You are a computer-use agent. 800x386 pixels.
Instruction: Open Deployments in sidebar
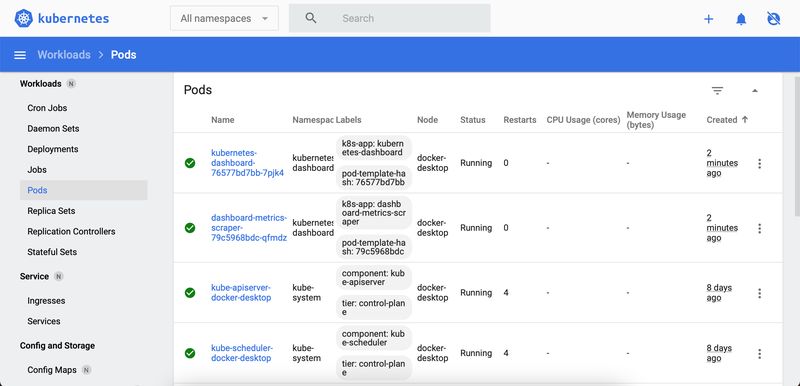tap(53, 149)
